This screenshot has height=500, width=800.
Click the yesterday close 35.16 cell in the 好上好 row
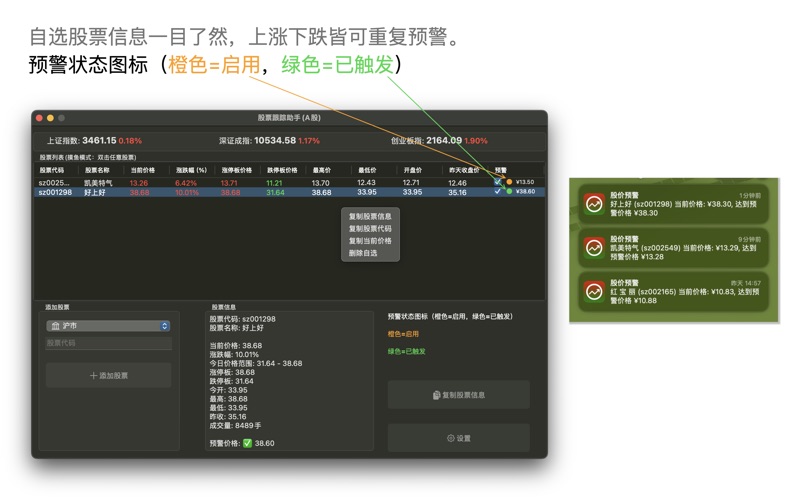pos(457,192)
